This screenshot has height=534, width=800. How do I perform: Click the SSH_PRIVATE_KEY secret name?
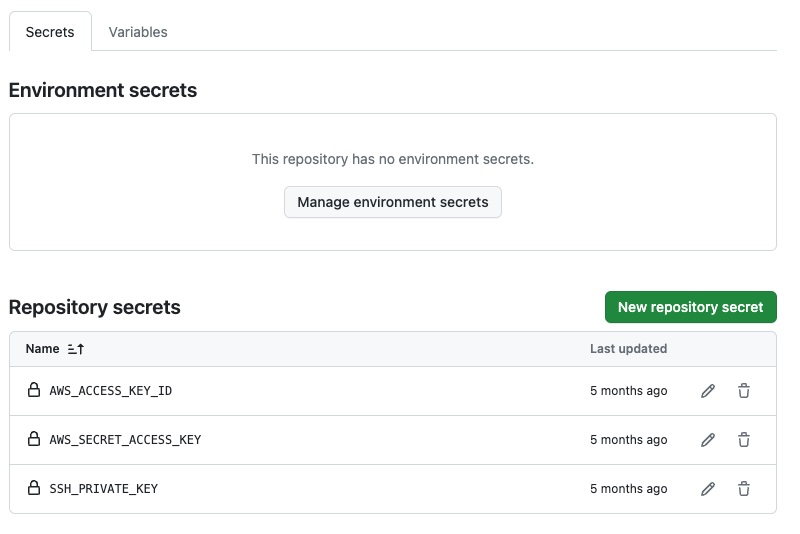104,489
